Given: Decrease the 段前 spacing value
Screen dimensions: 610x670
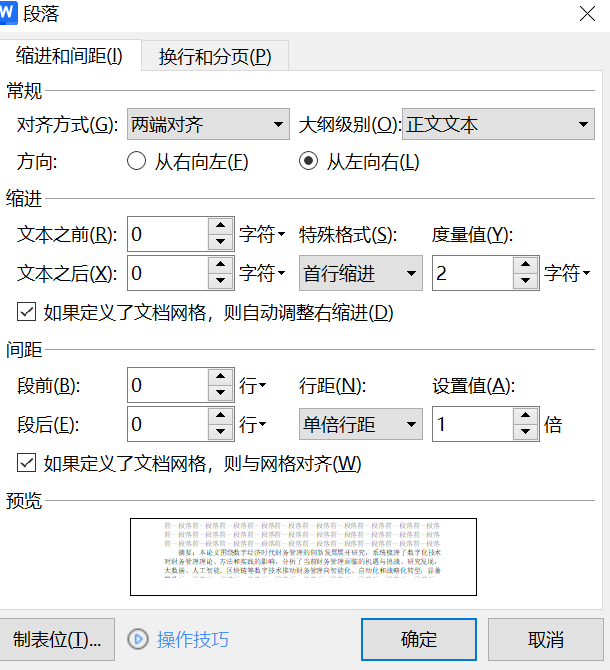Looking at the screenshot, I should tap(220, 393).
